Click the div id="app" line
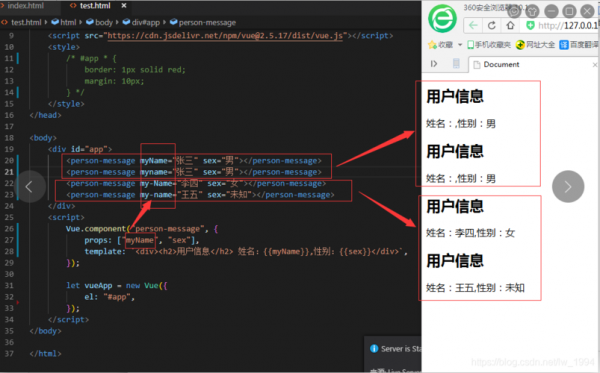 (80, 149)
